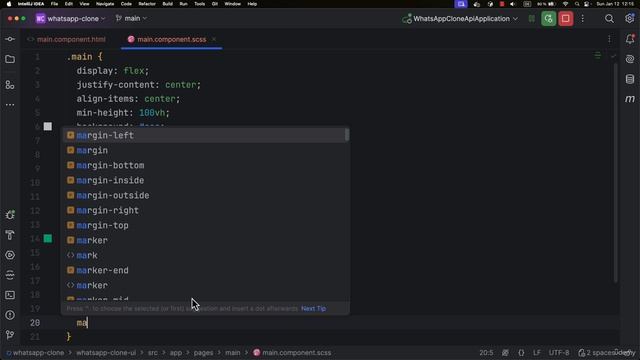Viewport: 640px width, 360px height.
Task: Select the mark tag suggestion
Action: coord(204,256)
